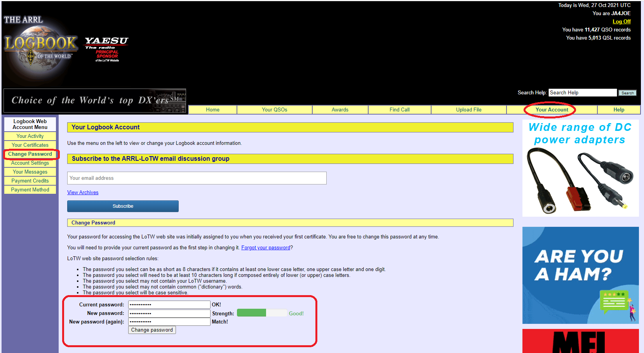The width and height of the screenshot is (644, 353).
Task: Follow the View Archives link
Action: pos(83,193)
